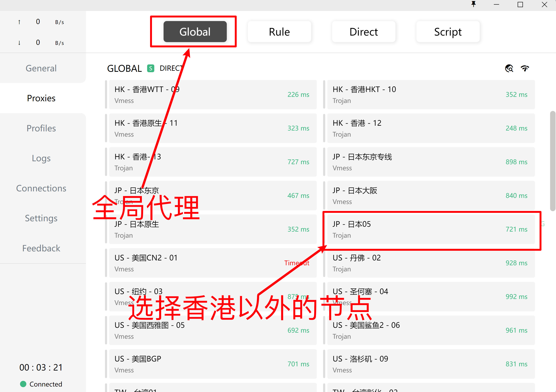Pin the window on top
556x392 pixels.
[473, 4]
